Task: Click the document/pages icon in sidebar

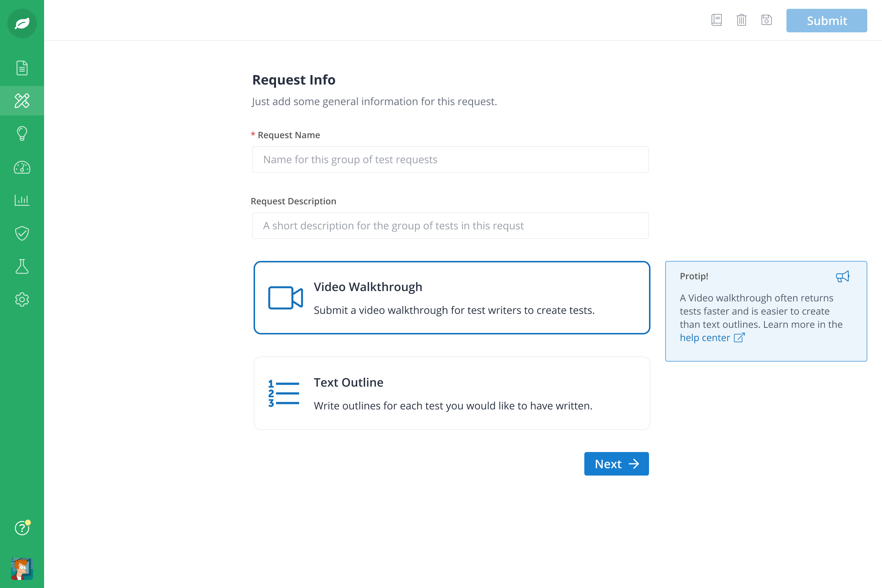Action: (x=22, y=68)
